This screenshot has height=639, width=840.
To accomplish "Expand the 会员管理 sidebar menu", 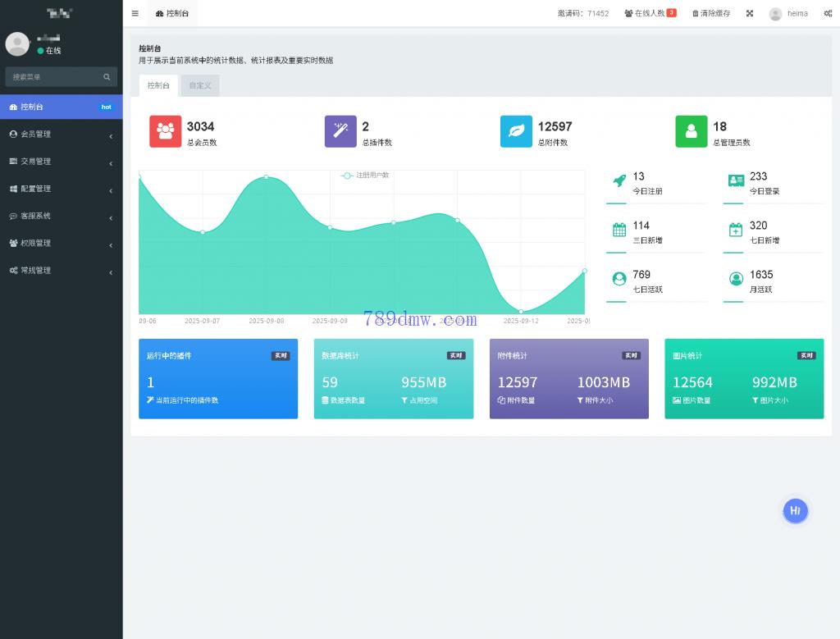I will click(61, 135).
